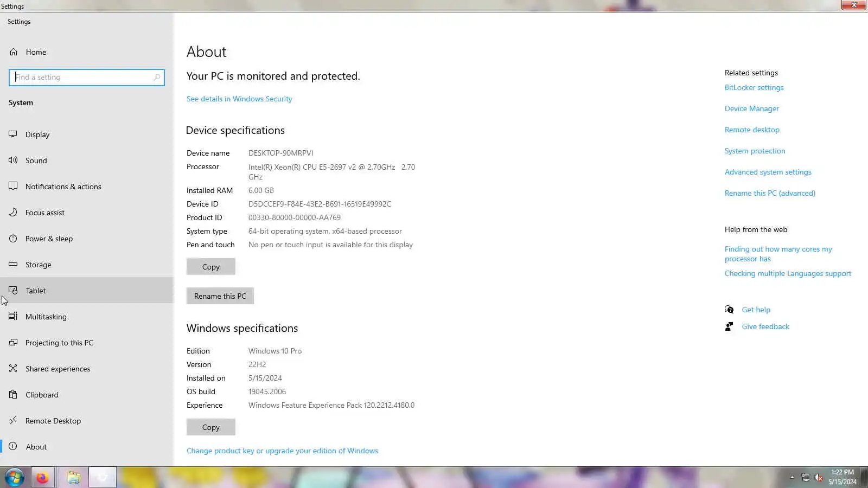Focus the Find a setting search box
This screenshot has height=488, width=868.
(x=87, y=77)
